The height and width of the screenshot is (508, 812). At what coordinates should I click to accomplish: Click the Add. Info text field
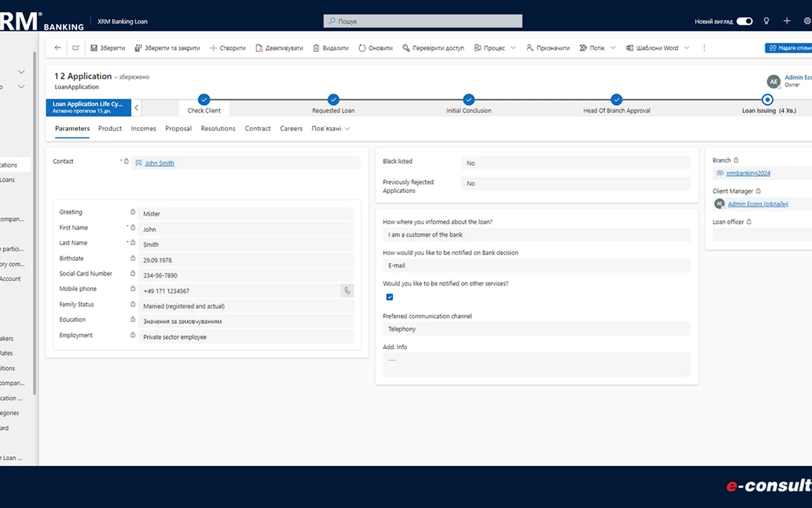point(536,364)
